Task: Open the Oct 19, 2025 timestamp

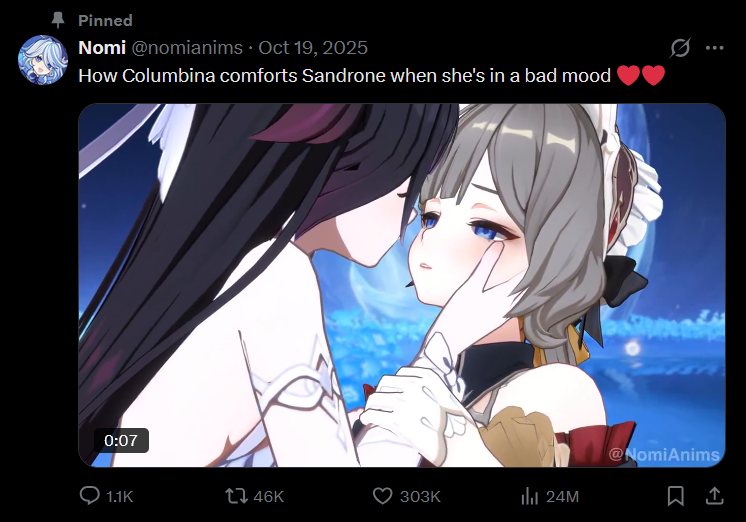Action: 313,48
